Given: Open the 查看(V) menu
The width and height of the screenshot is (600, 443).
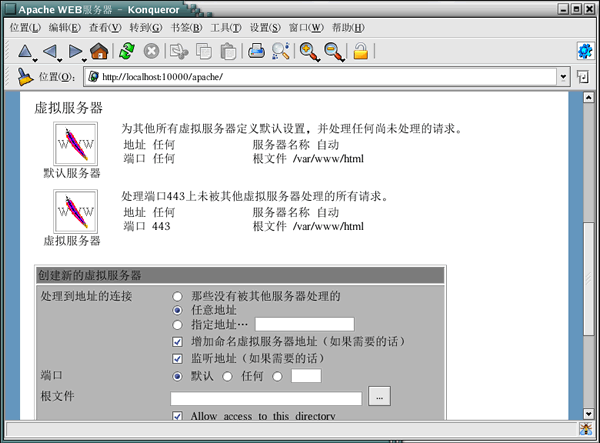Looking at the screenshot, I should (x=105, y=28).
